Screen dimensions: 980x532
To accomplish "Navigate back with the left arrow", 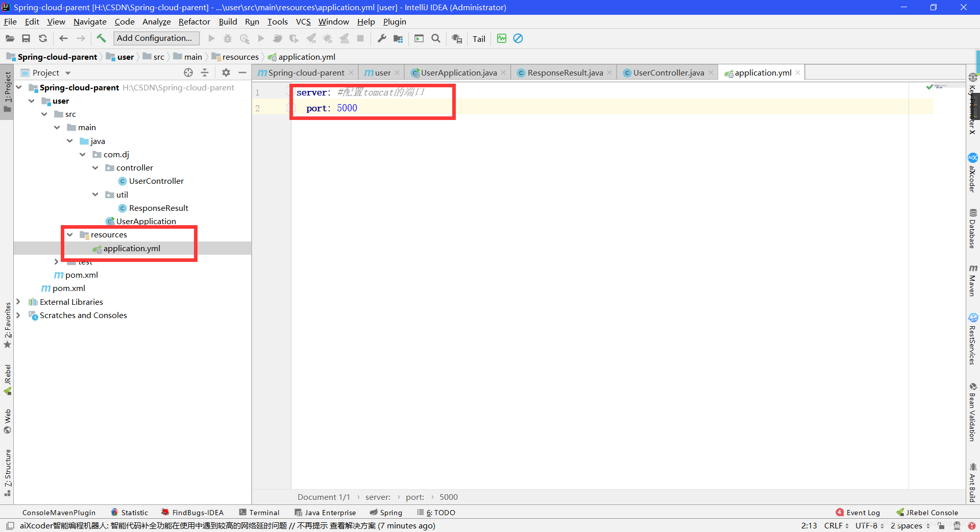I will click(64, 38).
